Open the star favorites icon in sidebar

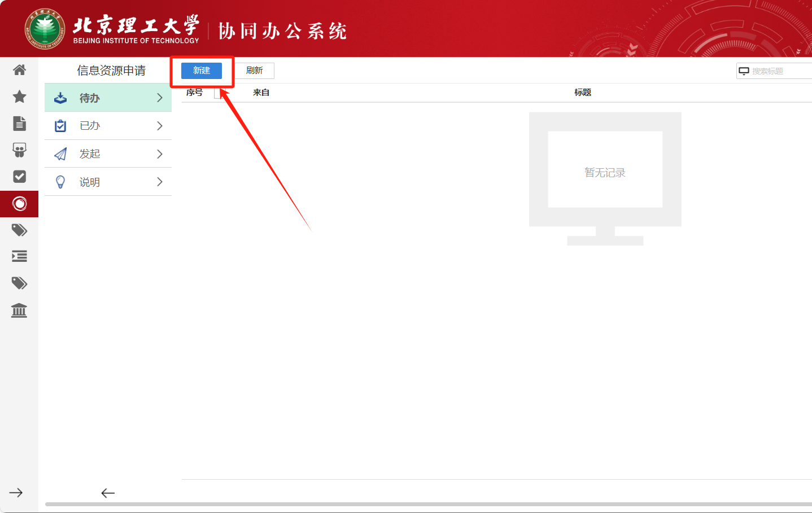(x=19, y=97)
